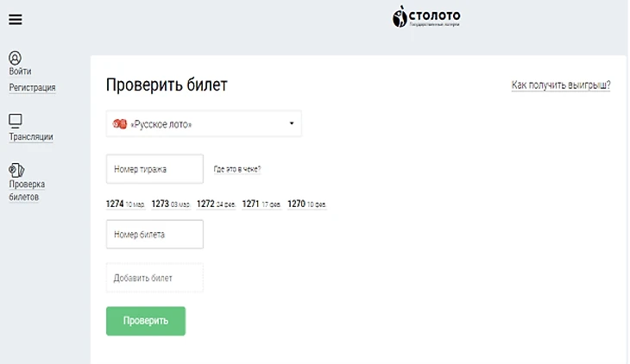The image size is (630, 364).
Task: Choose draw 1273 from 03 мар.
Action: [170, 204]
